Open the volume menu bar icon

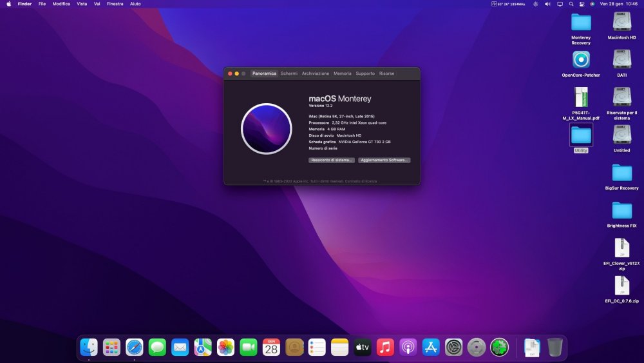[547, 4]
